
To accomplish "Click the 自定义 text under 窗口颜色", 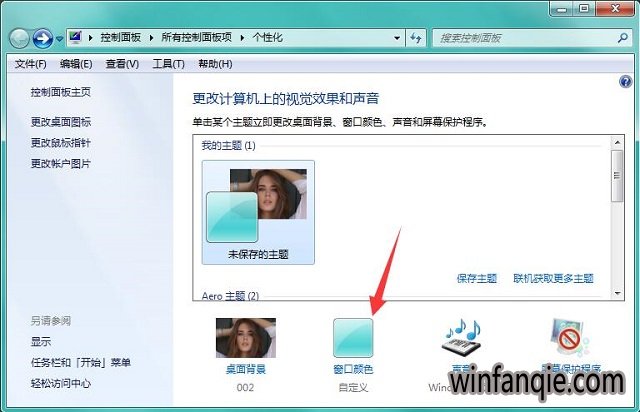I will point(353,387).
